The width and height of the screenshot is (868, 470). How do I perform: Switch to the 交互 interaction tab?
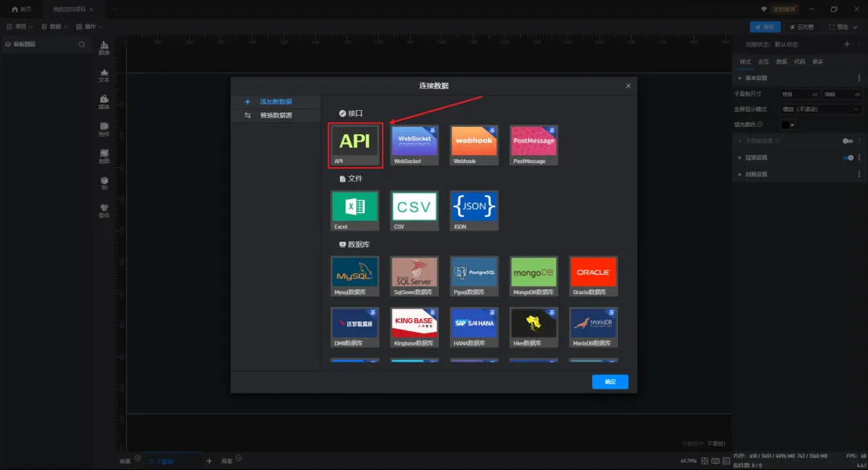[x=764, y=61]
